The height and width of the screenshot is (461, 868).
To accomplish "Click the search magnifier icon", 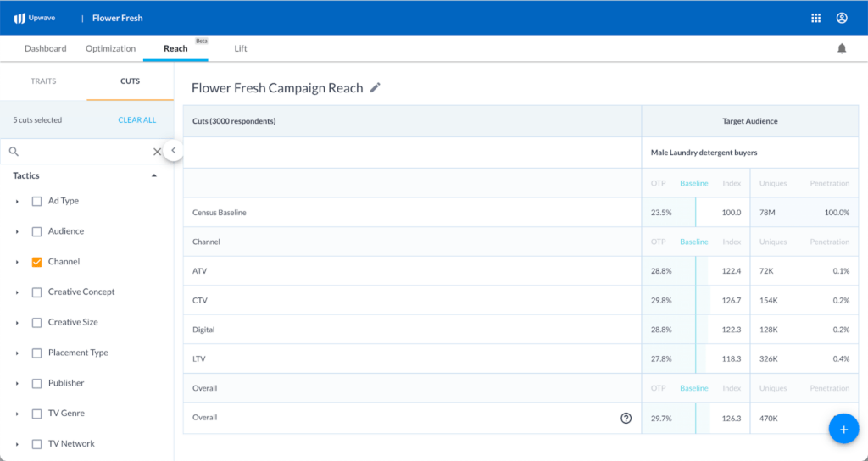I will (14, 151).
